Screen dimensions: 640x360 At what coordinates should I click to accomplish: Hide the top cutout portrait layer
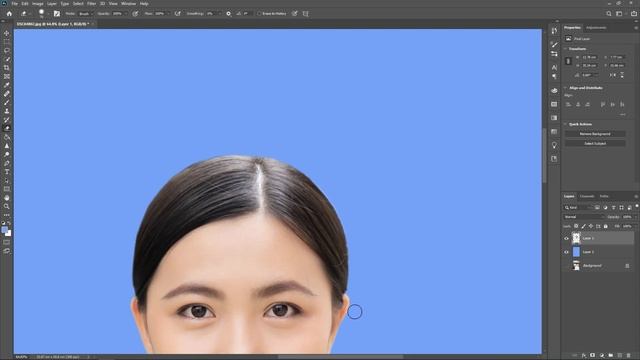click(x=567, y=238)
